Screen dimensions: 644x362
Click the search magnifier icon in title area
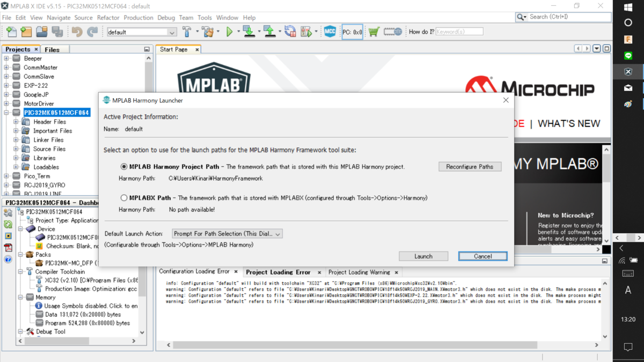[521, 17]
